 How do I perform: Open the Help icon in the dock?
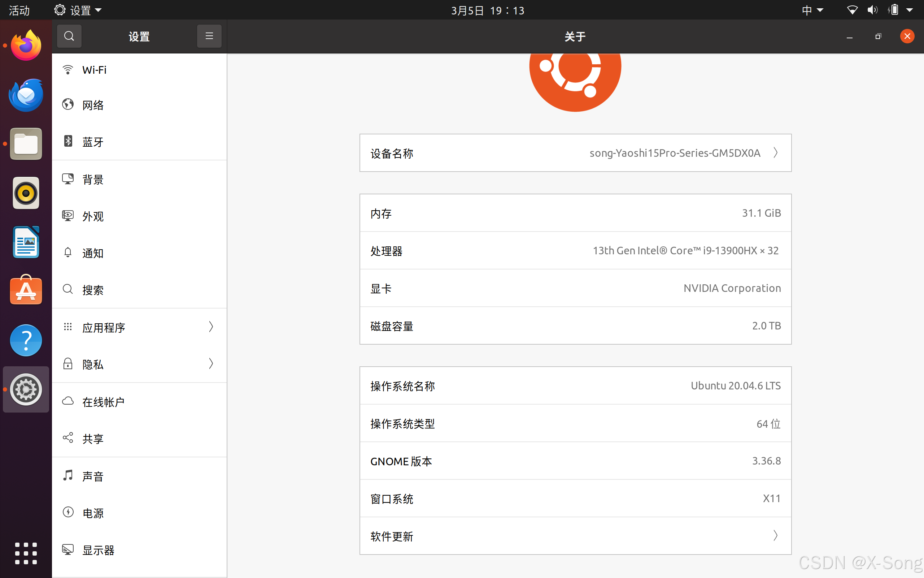click(26, 340)
